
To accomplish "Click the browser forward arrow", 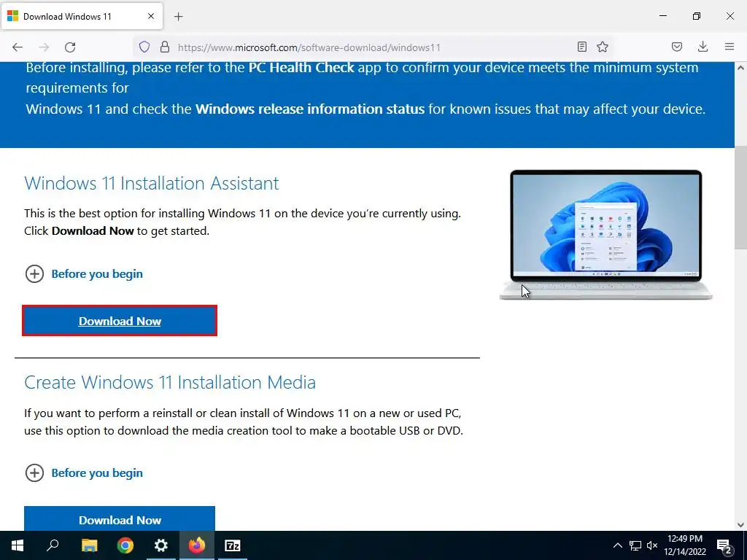I will click(x=44, y=47).
